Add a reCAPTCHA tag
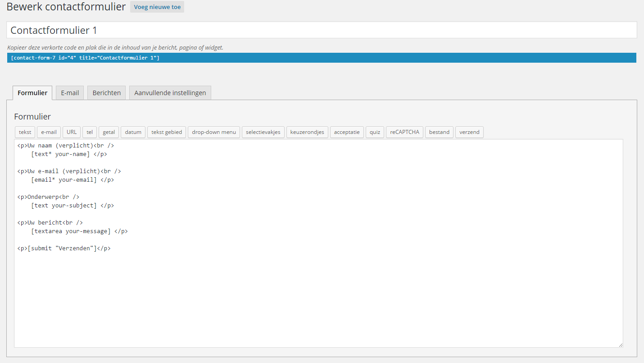644x363 pixels. [x=404, y=132]
